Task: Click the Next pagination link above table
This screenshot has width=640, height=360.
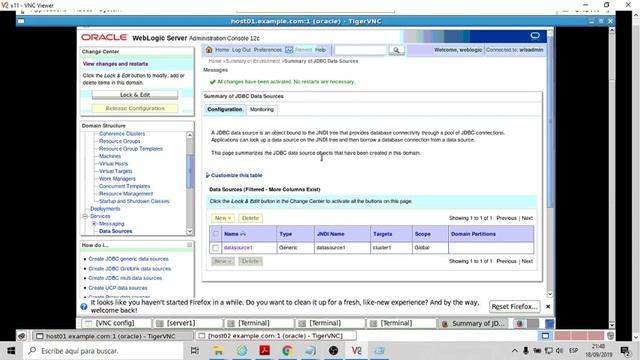Action: coord(527,218)
